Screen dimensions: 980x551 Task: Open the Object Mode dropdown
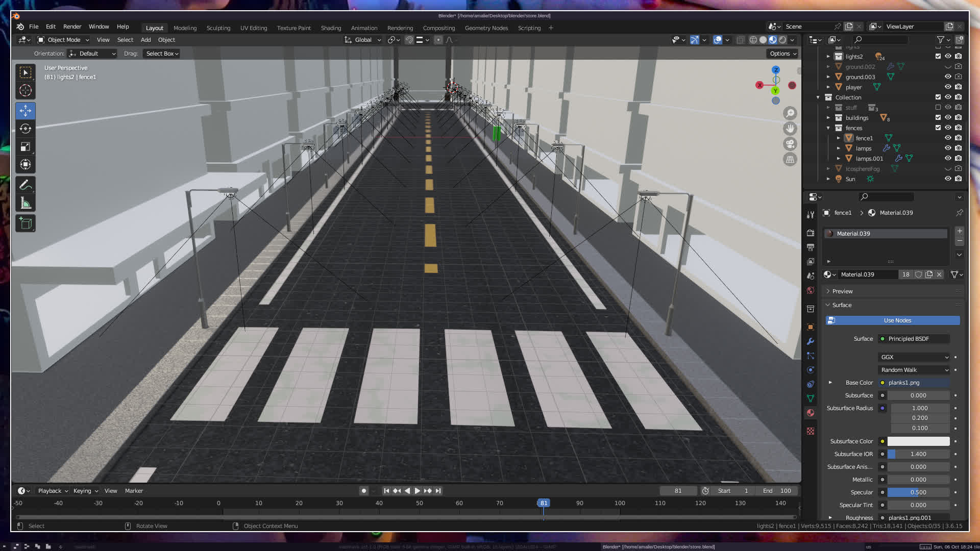(x=64, y=40)
